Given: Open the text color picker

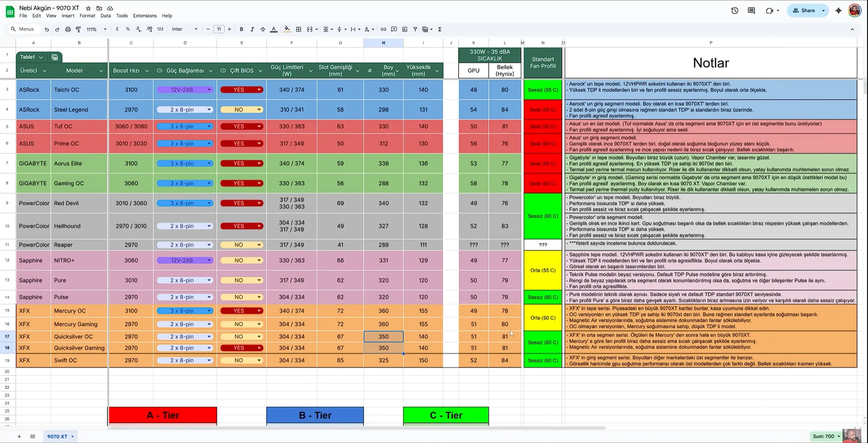Looking at the screenshot, I should click(274, 29).
